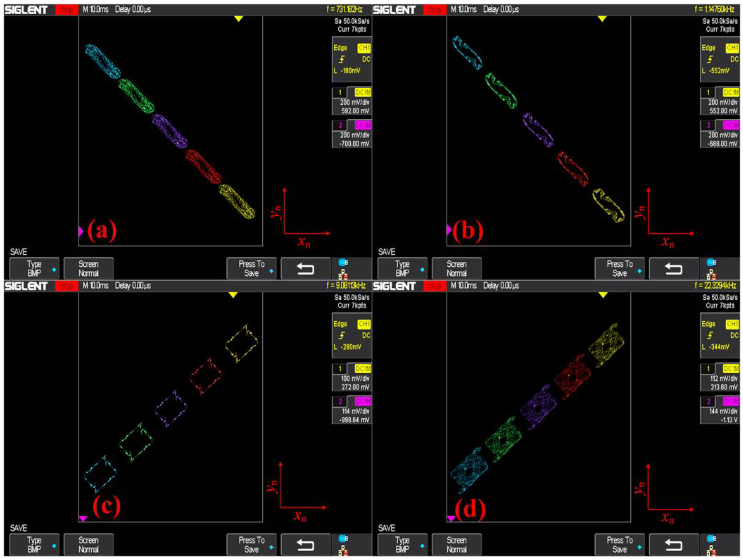Click the network disconnected icon in panel (a)
This screenshot has height=560, width=743.
[x=343, y=274]
